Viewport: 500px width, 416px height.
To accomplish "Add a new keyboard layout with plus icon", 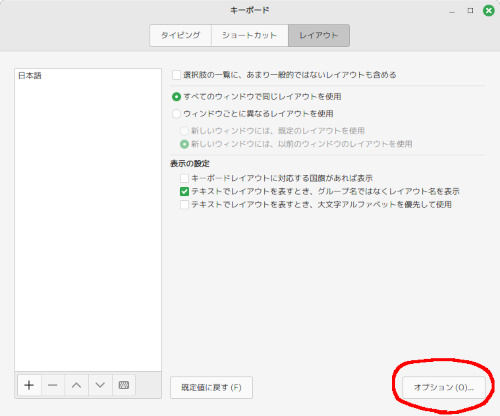I will click(x=29, y=385).
